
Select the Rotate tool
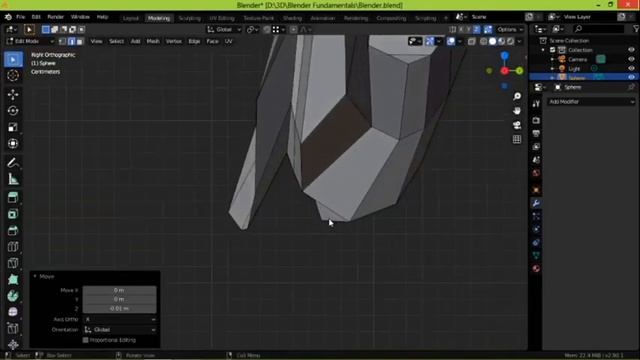tap(13, 111)
